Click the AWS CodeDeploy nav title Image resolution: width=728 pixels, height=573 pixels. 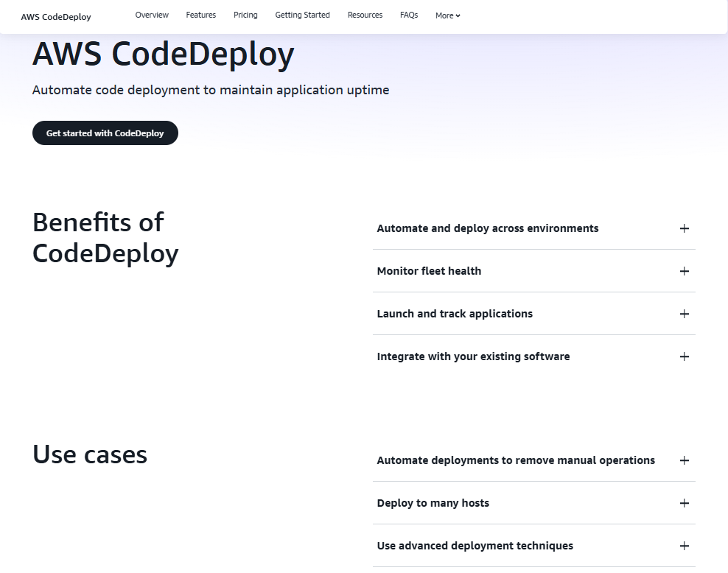point(56,17)
